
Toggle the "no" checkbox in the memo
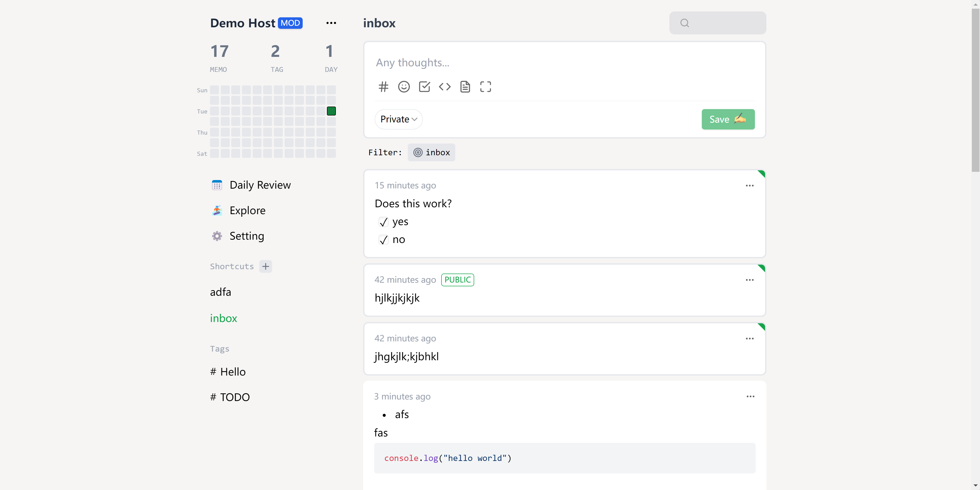(384, 239)
